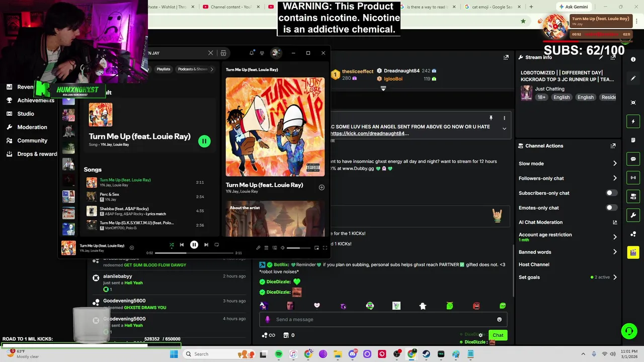The image size is (644, 362).
Task: Click the plus icon beside Now Playing title
Action: pyautogui.click(x=321, y=187)
